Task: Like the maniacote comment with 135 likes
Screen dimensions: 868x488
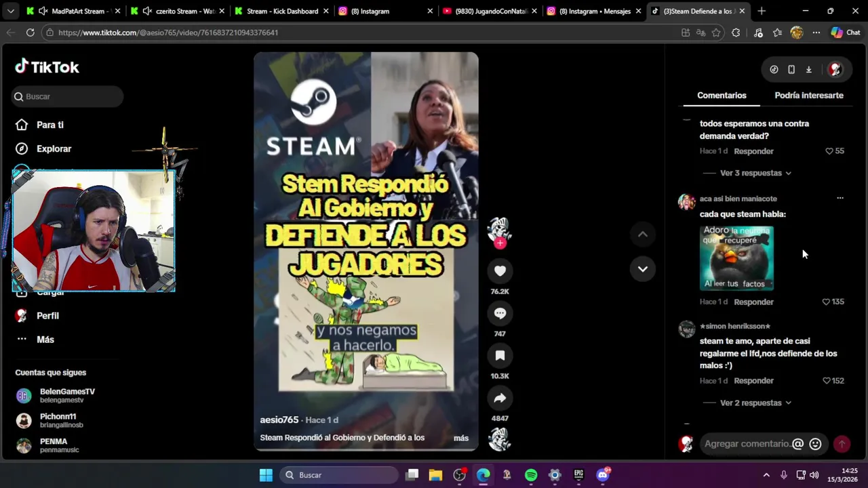Action: coord(826,302)
